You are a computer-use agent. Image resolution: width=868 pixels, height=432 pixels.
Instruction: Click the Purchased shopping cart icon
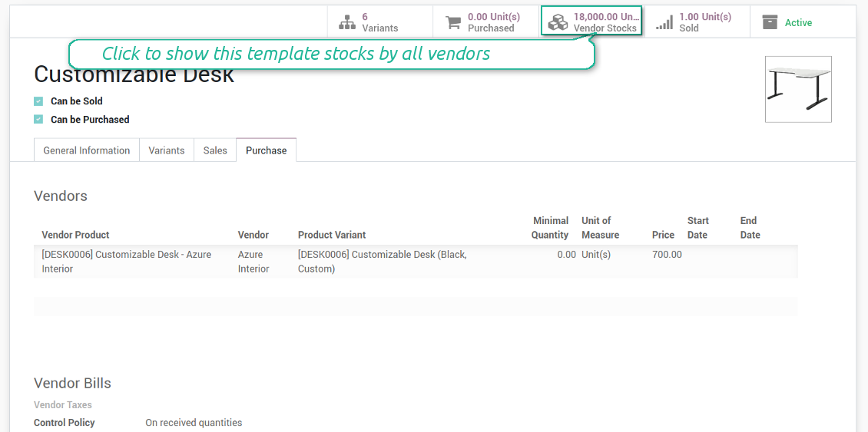[x=453, y=22]
